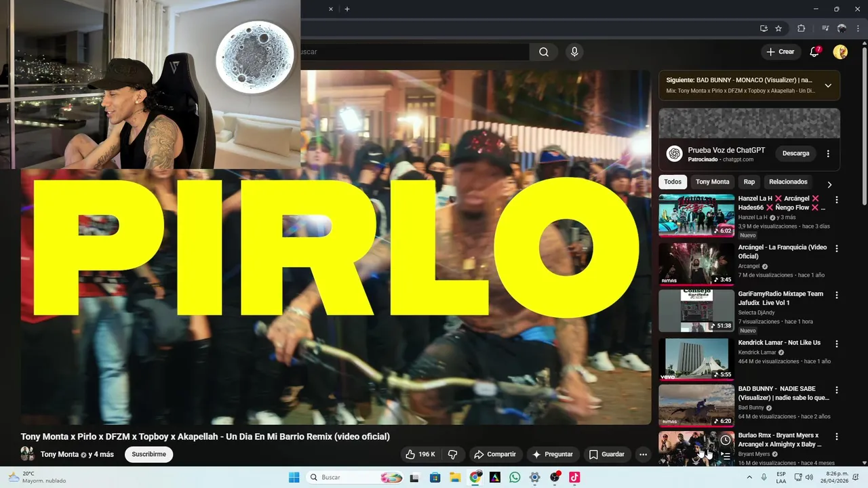The height and width of the screenshot is (488, 868).
Task: Open Chrome extensions puzzle icon
Action: [802, 28]
